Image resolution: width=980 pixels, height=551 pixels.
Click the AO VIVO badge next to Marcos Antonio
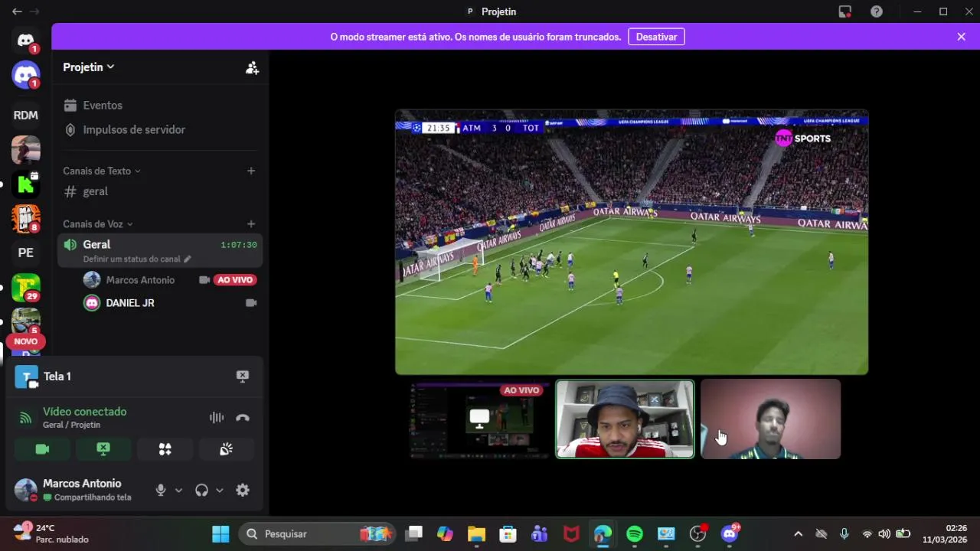(235, 280)
